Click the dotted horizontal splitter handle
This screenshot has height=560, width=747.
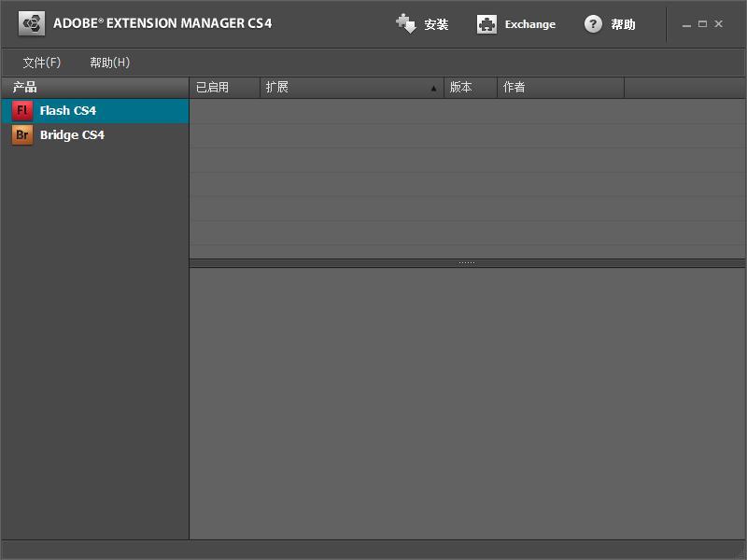pos(467,263)
